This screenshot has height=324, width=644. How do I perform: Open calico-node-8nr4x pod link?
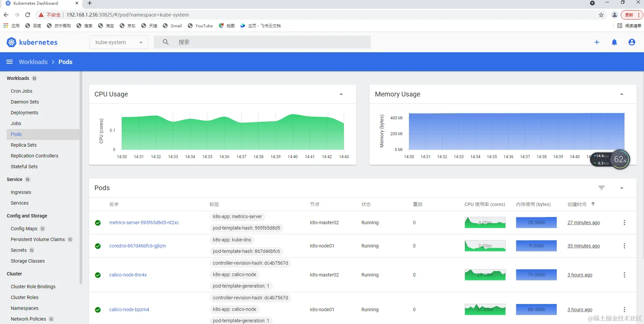(x=128, y=275)
